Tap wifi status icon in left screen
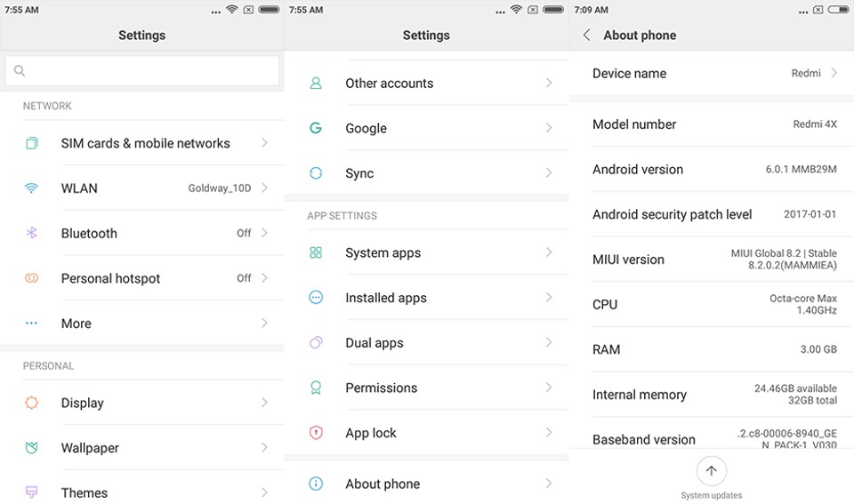Viewport: 854px width, 504px height. point(232,9)
